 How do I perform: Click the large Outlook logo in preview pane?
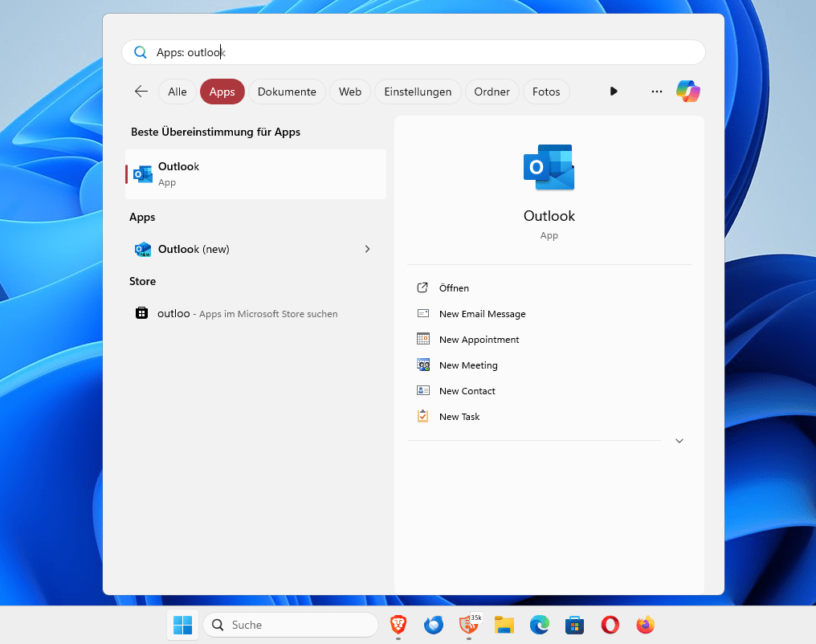click(549, 168)
